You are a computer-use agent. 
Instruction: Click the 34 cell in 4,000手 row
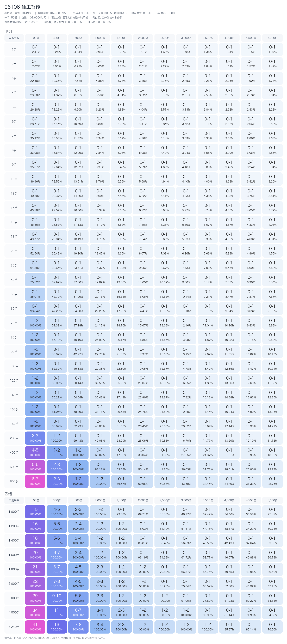[35, 612]
